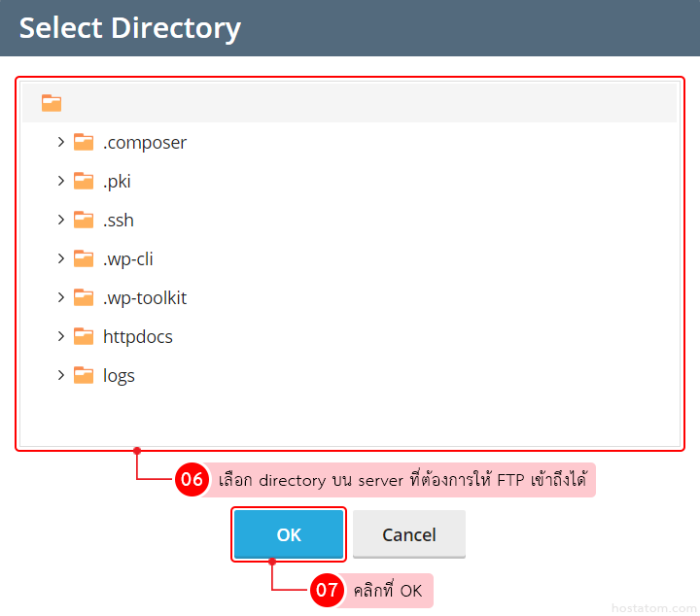Expand the .wp-toolkit directory arrow
Image resolution: width=700 pixels, height=616 pixels.
pyautogui.click(x=61, y=297)
